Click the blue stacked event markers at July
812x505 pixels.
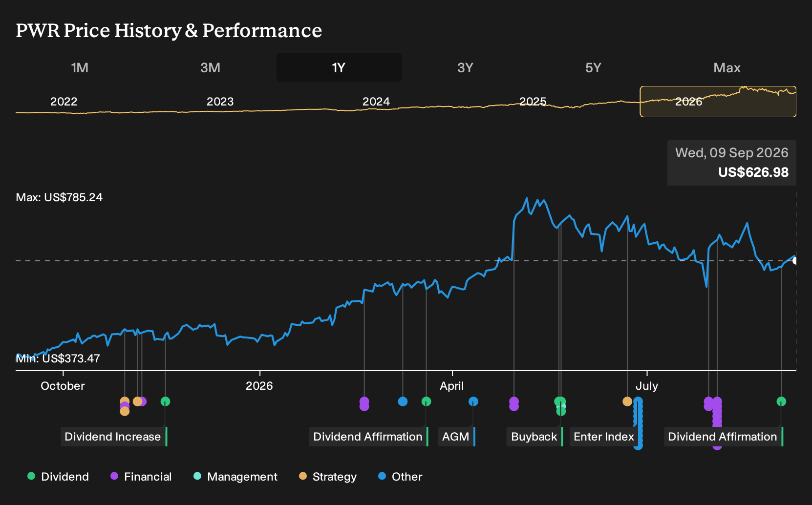click(x=638, y=423)
